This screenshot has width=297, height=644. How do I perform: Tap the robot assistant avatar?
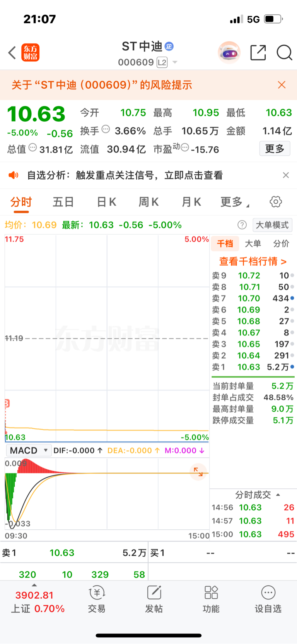click(229, 52)
